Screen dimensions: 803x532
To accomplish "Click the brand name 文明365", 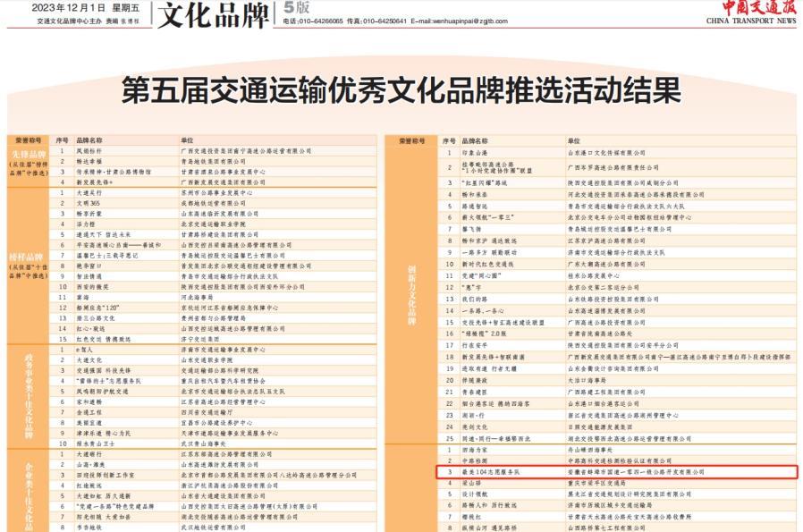I will pos(89,203).
